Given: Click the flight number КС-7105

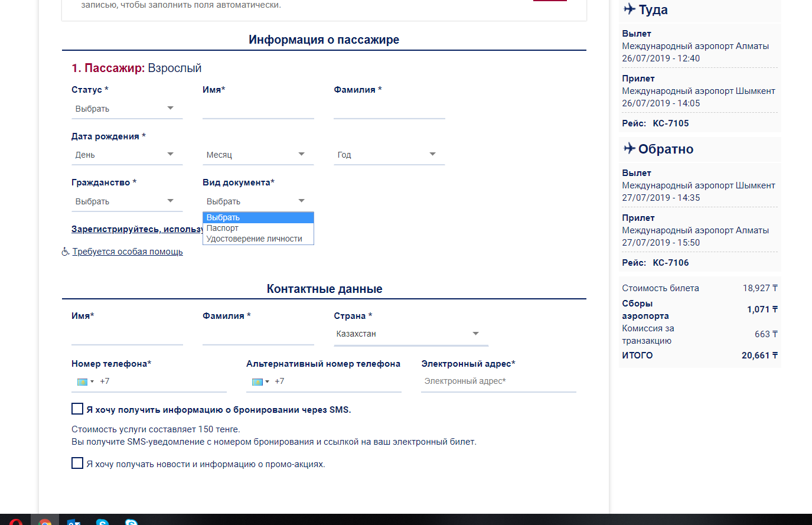Looking at the screenshot, I should tap(671, 123).
